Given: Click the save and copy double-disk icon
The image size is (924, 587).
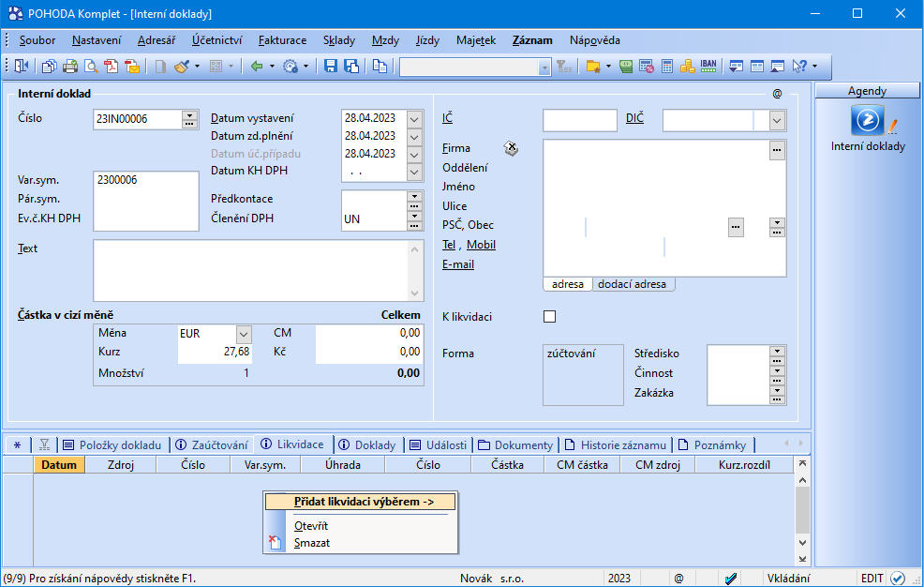Looking at the screenshot, I should click(x=351, y=66).
